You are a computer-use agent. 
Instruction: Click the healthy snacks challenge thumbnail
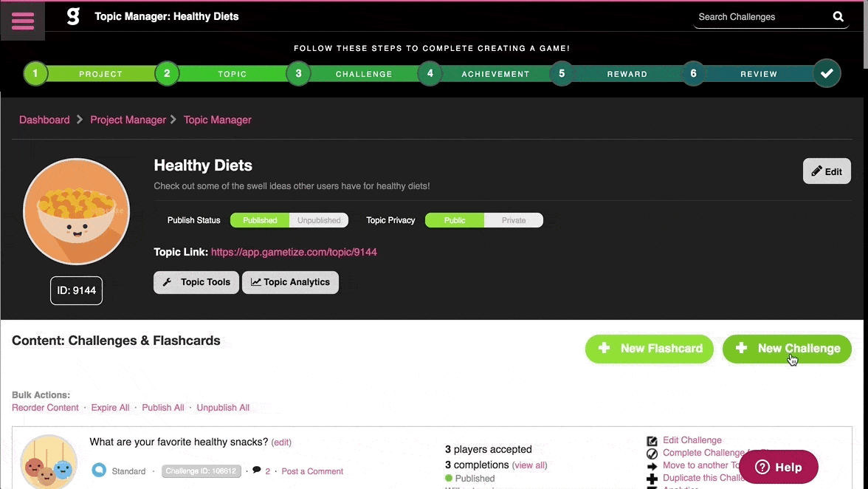(49, 462)
